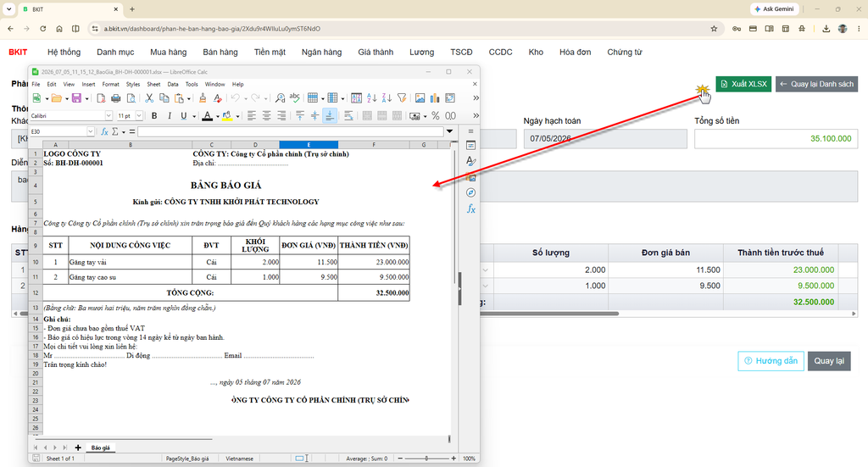This screenshot has height=467, width=868.
Task: Open the Underline style dropdown arrow
Action: 192,116
